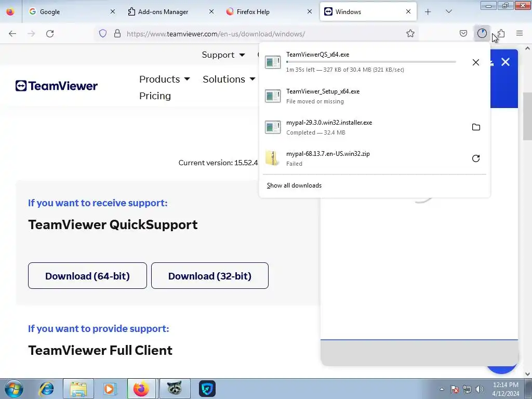Close the Firefox Help tab
Viewport: 532px width, 399px height.
pos(310,11)
